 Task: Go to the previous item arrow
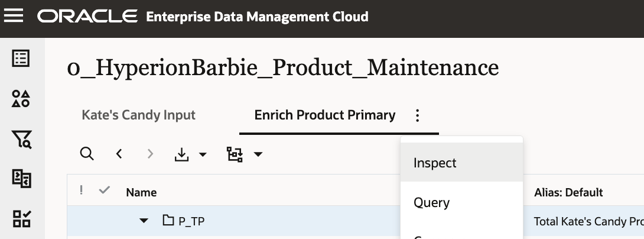(x=119, y=154)
